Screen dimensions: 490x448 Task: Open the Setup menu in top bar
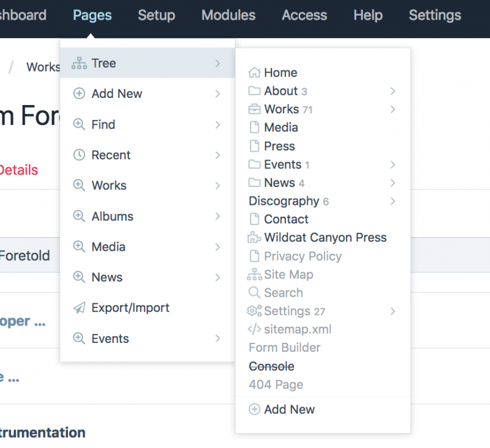point(156,16)
